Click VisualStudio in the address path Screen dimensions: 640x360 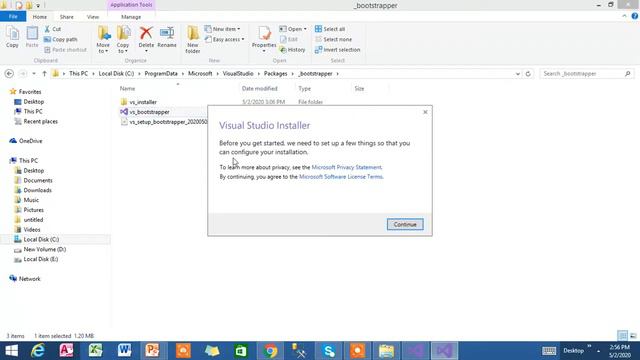pyautogui.click(x=238, y=73)
